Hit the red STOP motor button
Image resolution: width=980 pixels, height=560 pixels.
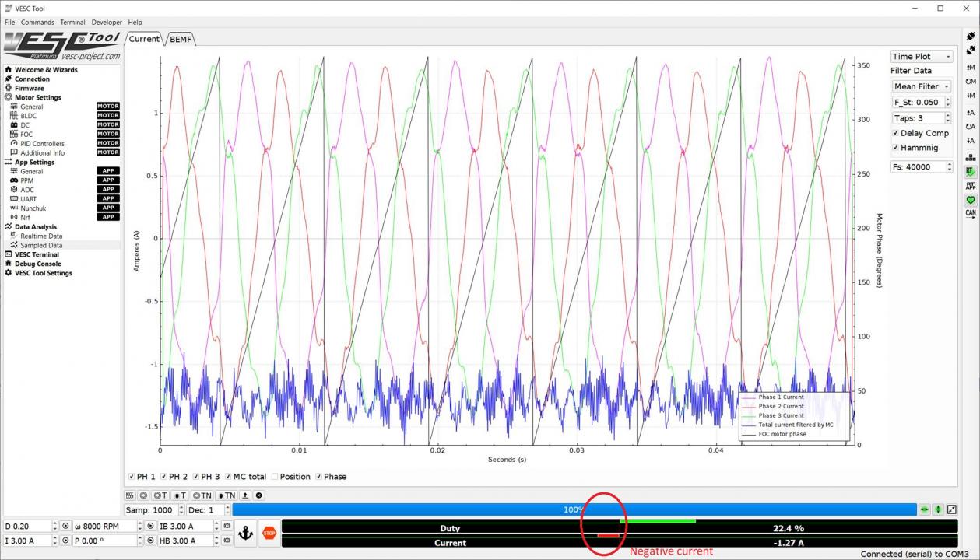click(x=269, y=533)
